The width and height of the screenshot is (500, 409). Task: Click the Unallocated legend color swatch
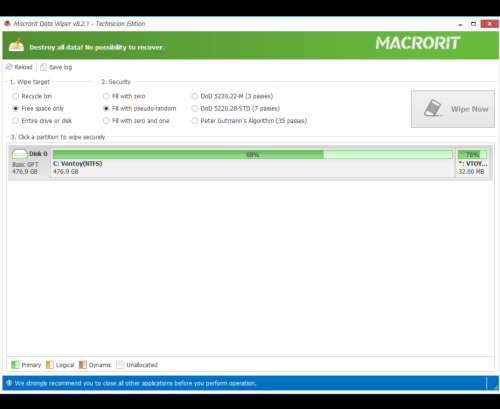pos(120,365)
